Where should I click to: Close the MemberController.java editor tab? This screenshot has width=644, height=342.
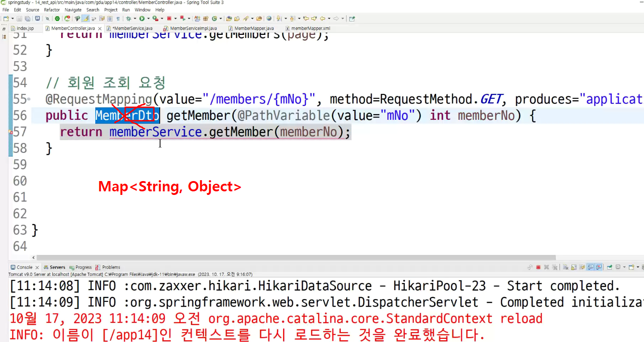(100, 29)
